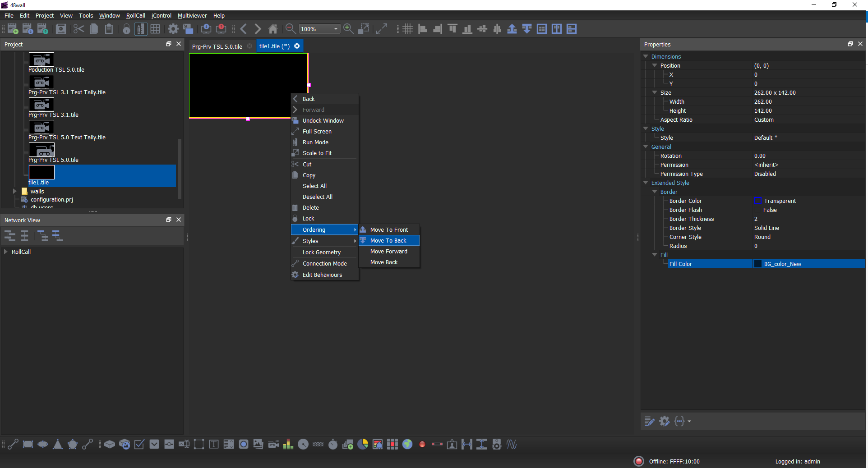Viewport: 868px width, 468px height.
Task: Open the File menu
Action: 9,15
